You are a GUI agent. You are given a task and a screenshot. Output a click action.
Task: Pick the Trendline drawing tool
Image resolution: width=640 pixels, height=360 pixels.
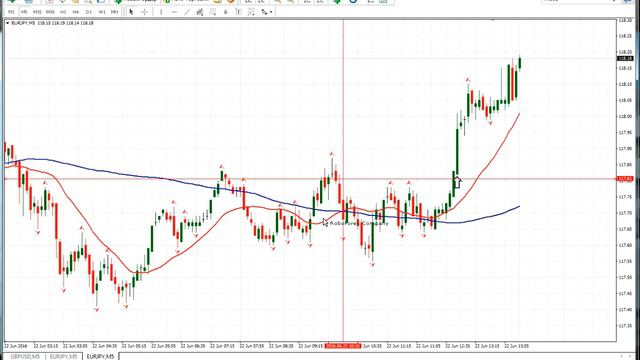point(187,12)
